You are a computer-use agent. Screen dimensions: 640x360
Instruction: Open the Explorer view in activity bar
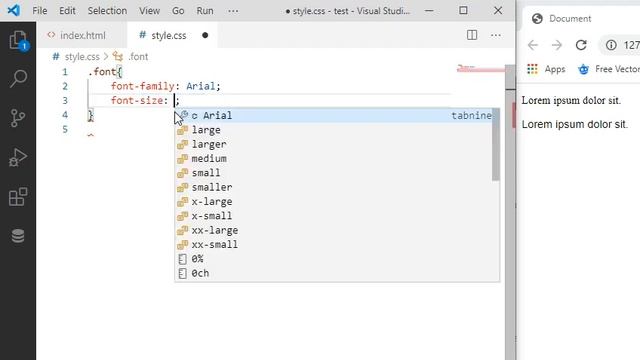(18, 40)
